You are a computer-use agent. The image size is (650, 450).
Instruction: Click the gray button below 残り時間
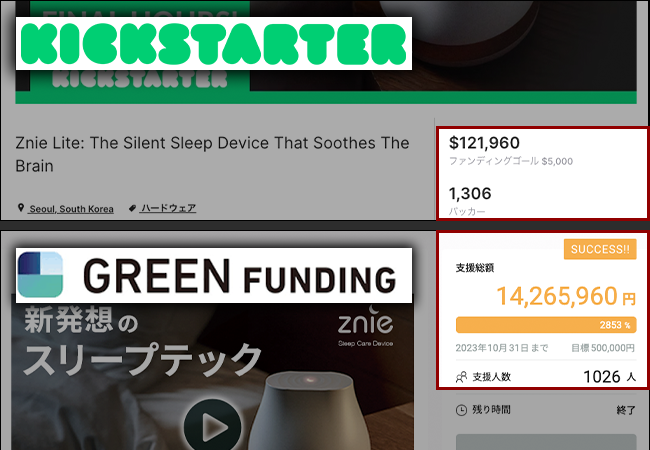[x=545, y=442]
